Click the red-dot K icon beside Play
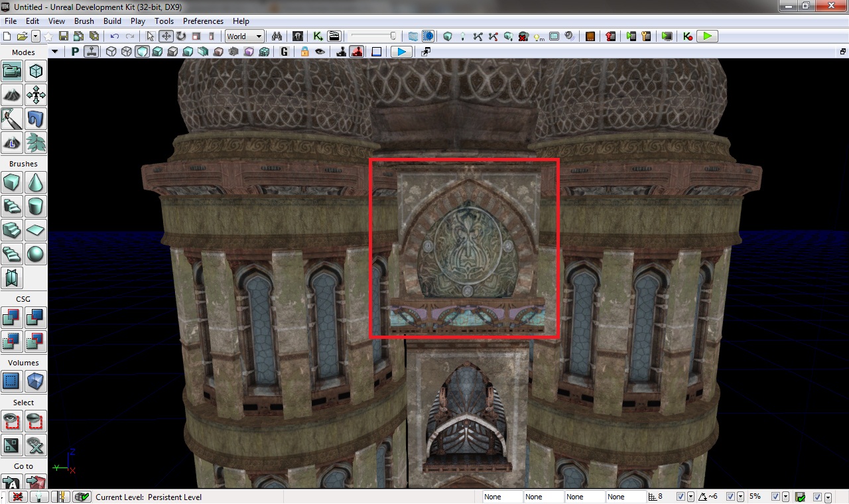 [x=688, y=36]
